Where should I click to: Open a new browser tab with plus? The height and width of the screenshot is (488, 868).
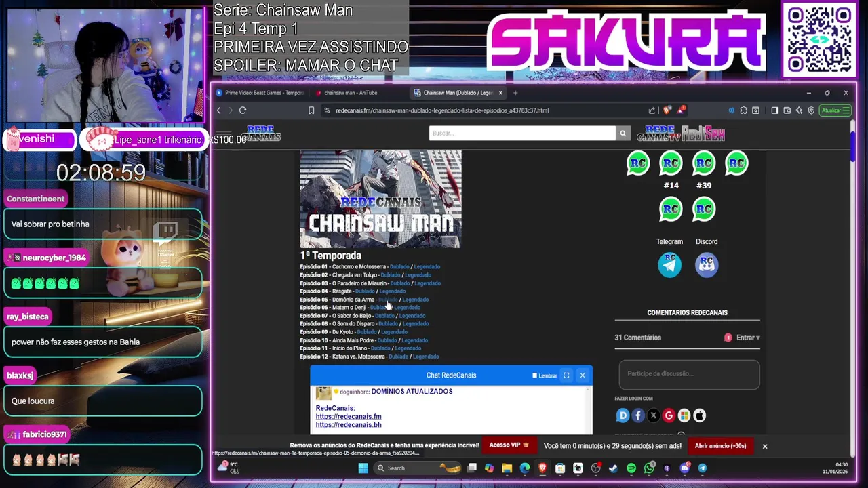pos(515,93)
